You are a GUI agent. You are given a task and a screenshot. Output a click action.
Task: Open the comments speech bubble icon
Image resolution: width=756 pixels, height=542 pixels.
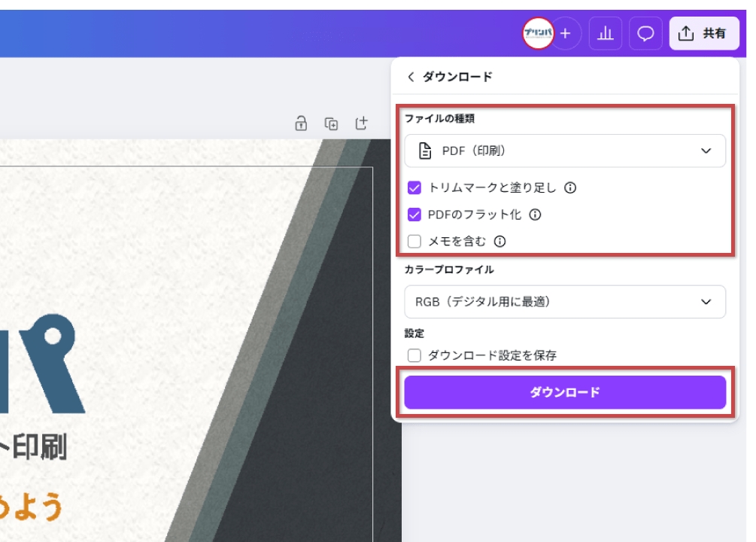click(x=645, y=34)
